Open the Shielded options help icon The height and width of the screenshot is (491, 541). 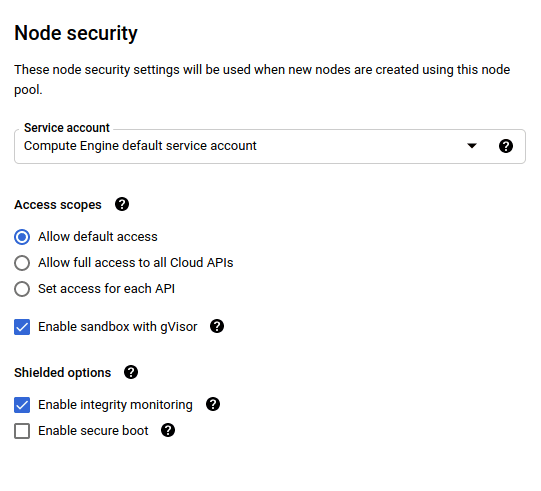click(x=131, y=372)
